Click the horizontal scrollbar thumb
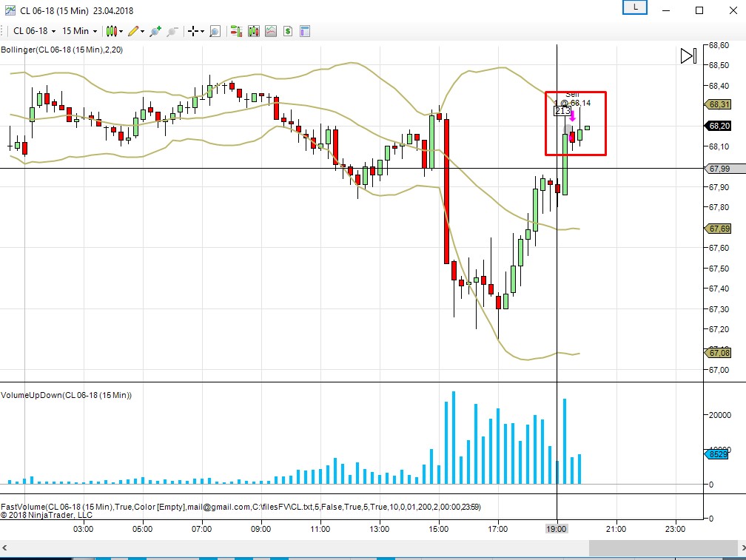 coord(664,547)
